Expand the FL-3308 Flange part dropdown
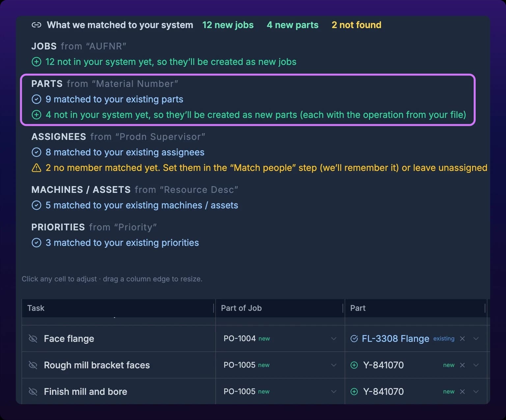The width and height of the screenshot is (506, 420). click(x=476, y=339)
